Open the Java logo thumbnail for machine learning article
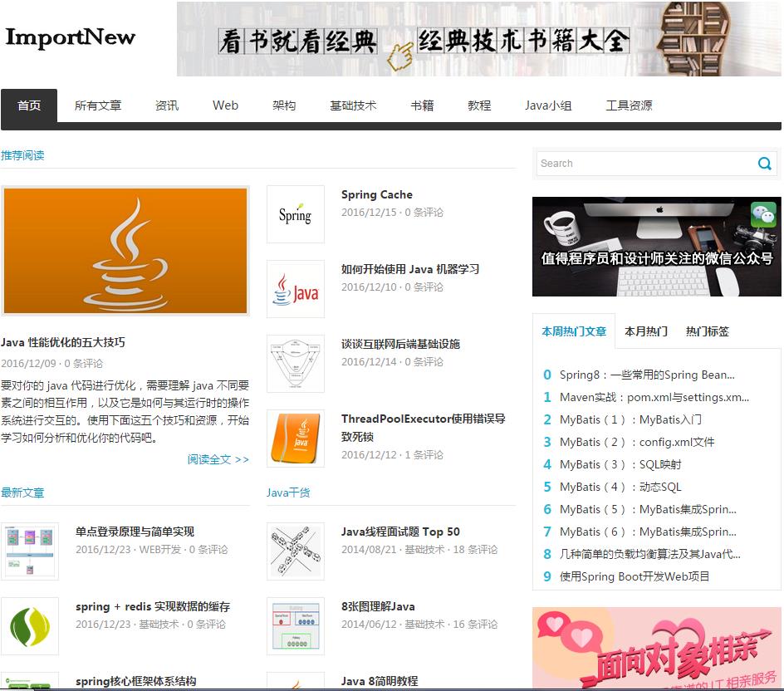This screenshot has width=784, height=691. pos(296,289)
